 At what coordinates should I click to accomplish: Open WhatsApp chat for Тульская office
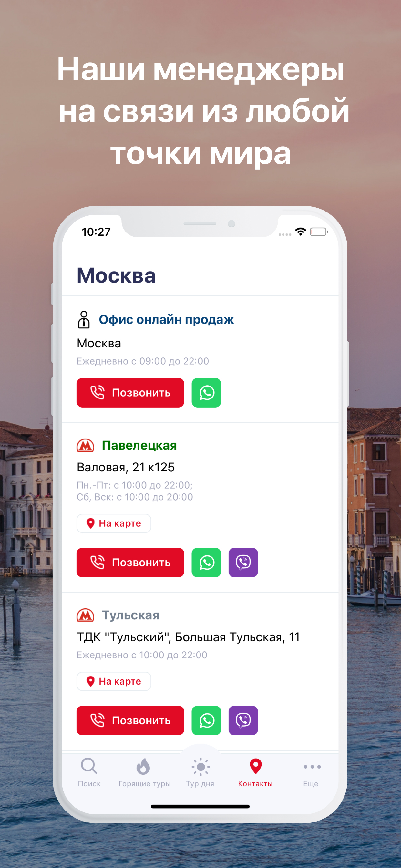(x=206, y=720)
